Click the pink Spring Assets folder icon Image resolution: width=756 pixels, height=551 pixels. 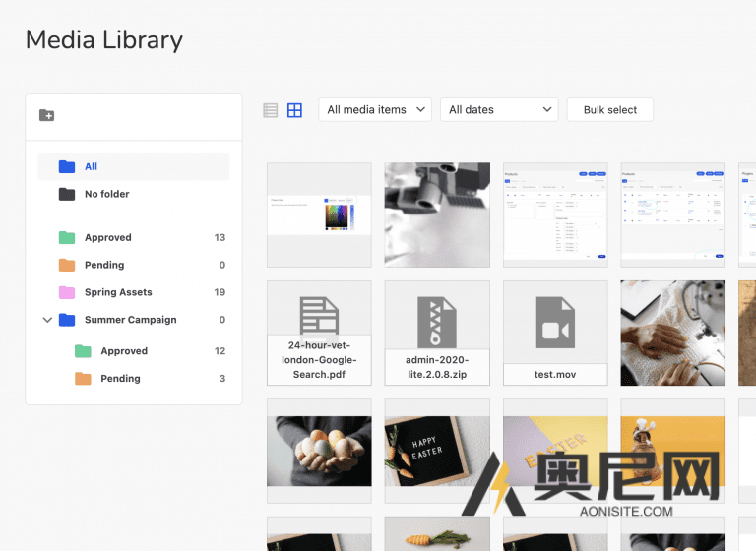point(67,292)
